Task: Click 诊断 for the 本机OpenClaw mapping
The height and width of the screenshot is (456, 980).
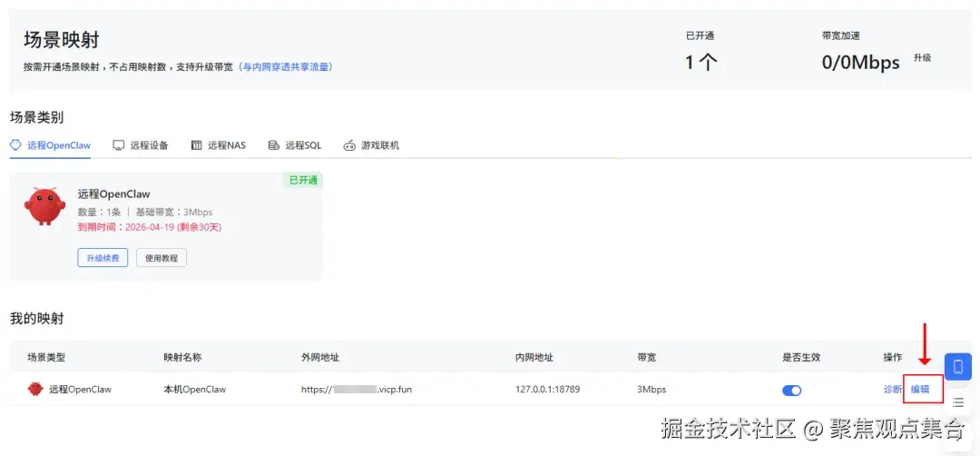Action: click(x=893, y=389)
